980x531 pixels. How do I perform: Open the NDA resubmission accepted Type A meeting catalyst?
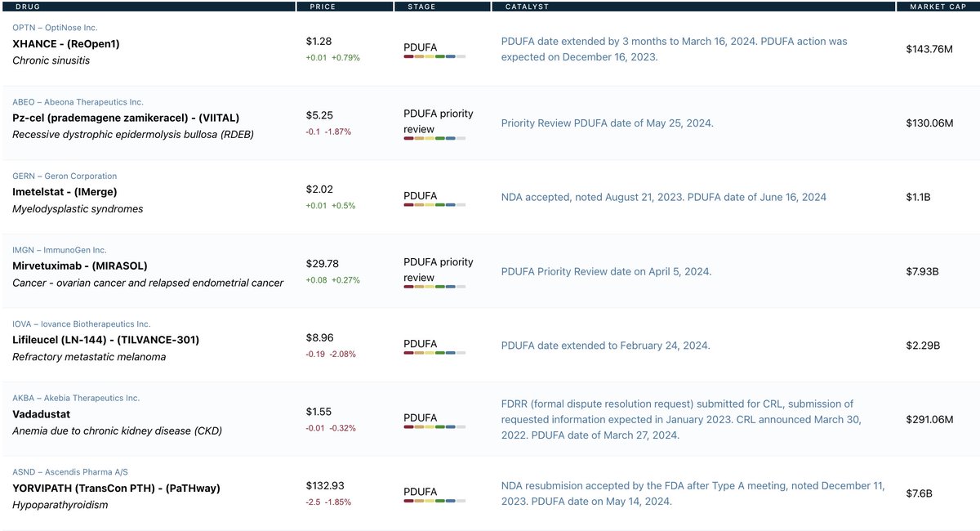693,493
